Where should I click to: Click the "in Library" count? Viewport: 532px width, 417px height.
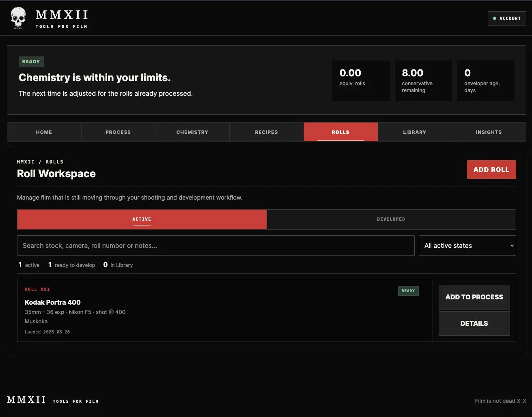pos(118,265)
